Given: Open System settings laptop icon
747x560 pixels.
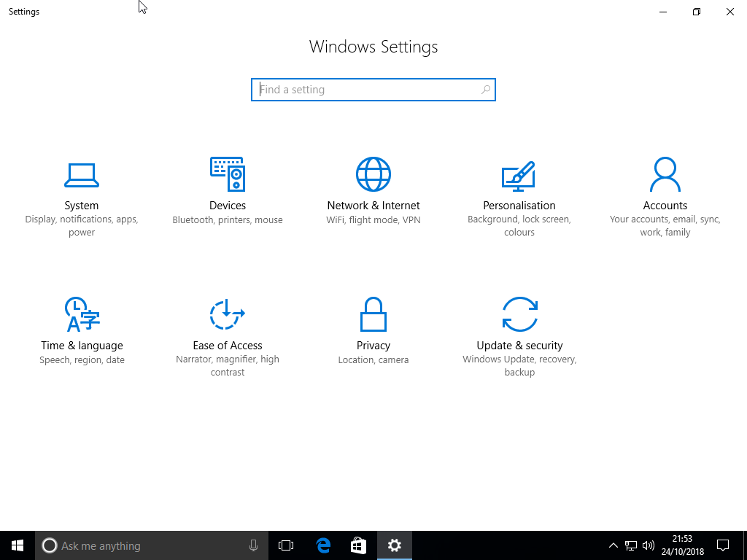Looking at the screenshot, I should (82, 175).
